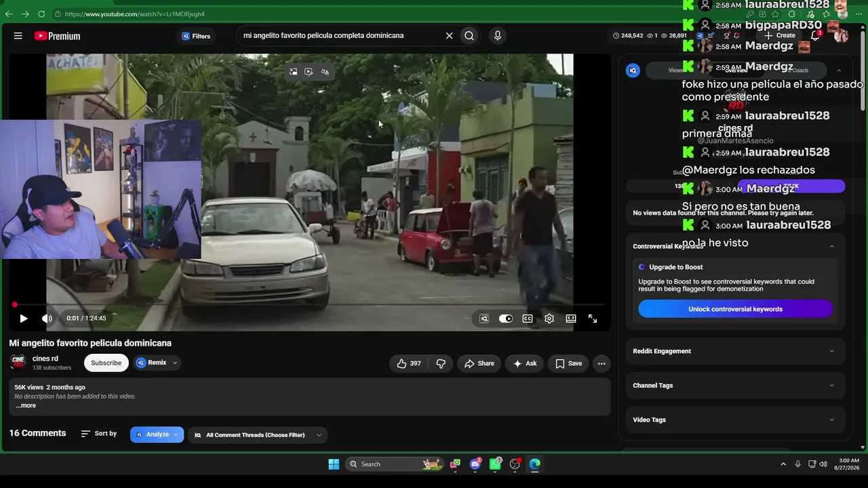
Task: Open Discord from the taskbar
Action: coord(475,464)
